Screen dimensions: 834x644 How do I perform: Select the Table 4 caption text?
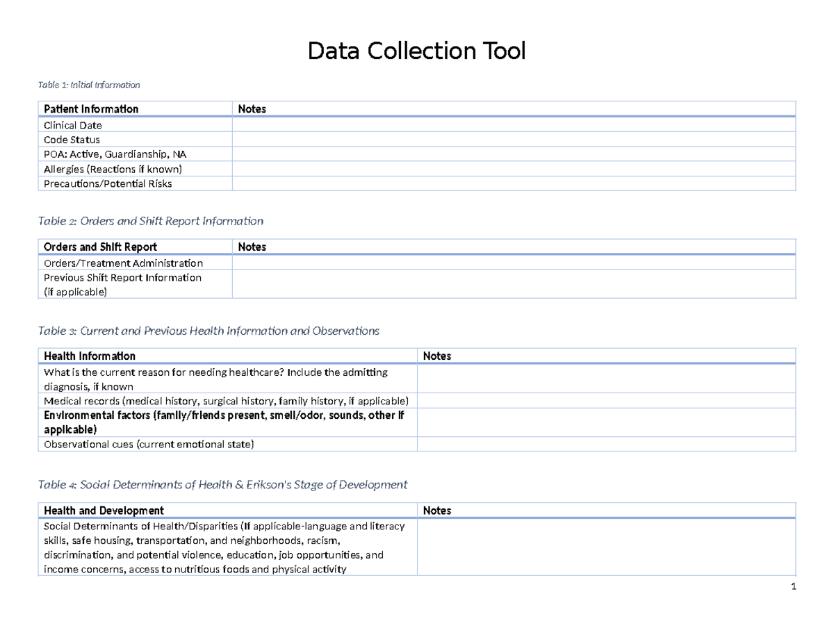[x=223, y=484]
